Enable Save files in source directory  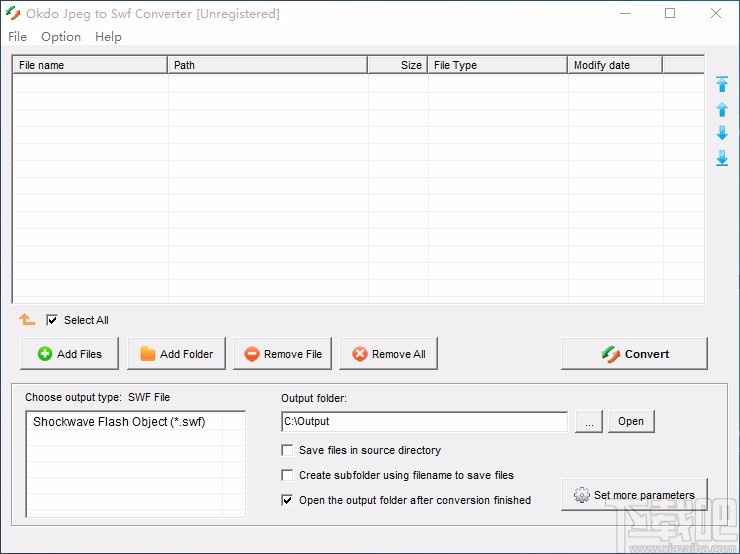tap(287, 450)
